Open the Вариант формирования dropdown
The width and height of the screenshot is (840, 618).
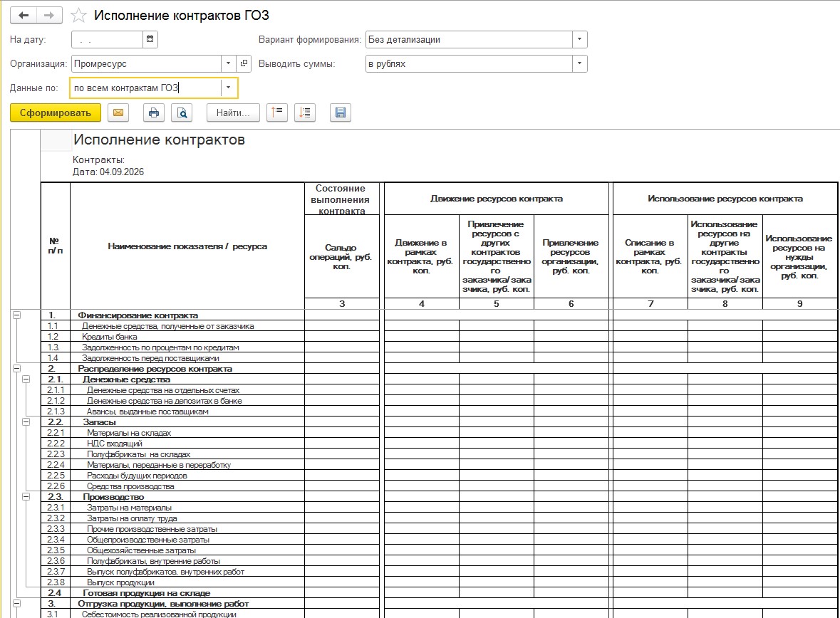click(580, 39)
